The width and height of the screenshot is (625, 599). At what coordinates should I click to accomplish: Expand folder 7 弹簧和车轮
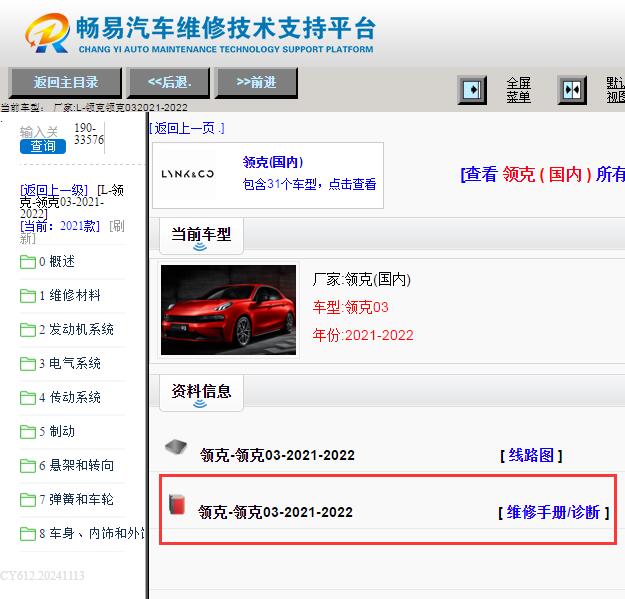coord(76,499)
